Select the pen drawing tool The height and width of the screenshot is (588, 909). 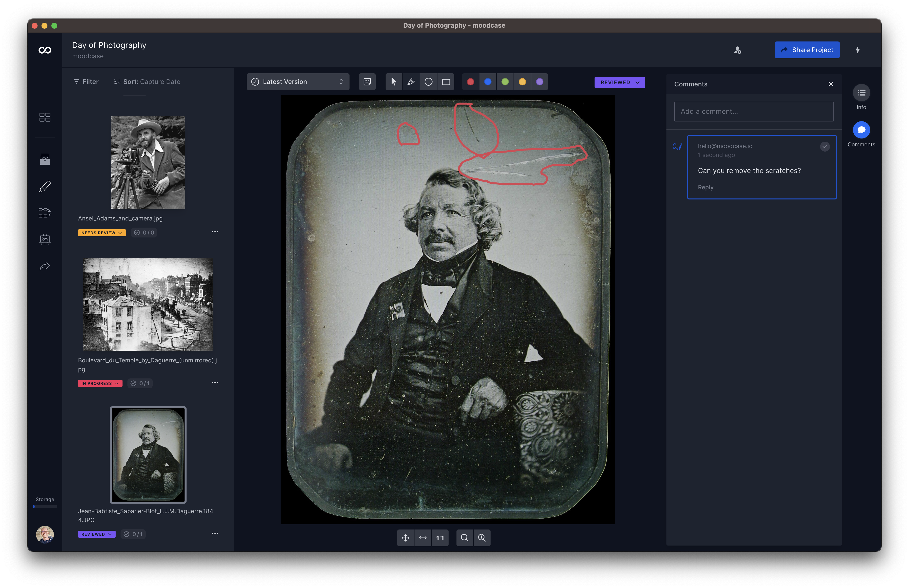coord(411,82)
